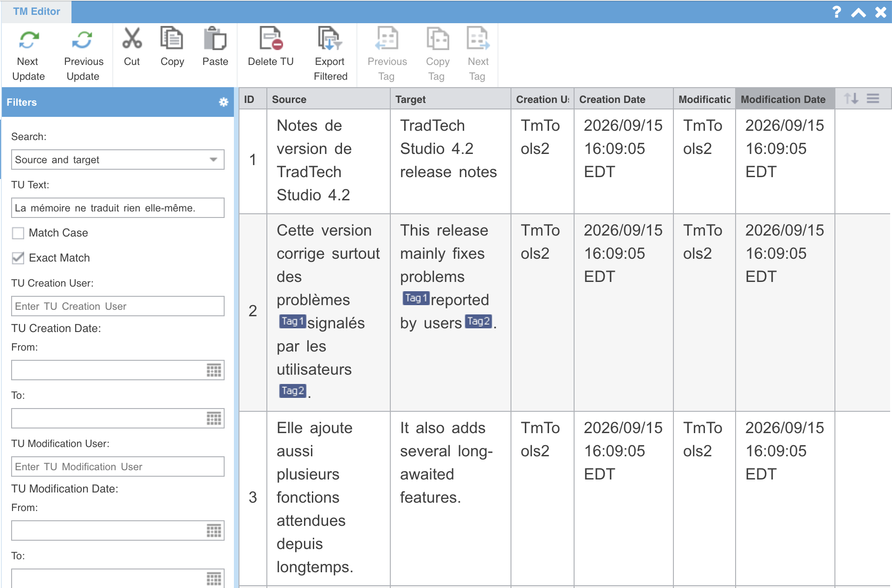Sort by Modification User column header
This screenshot has height=588, width=892.
coord(705,99)
